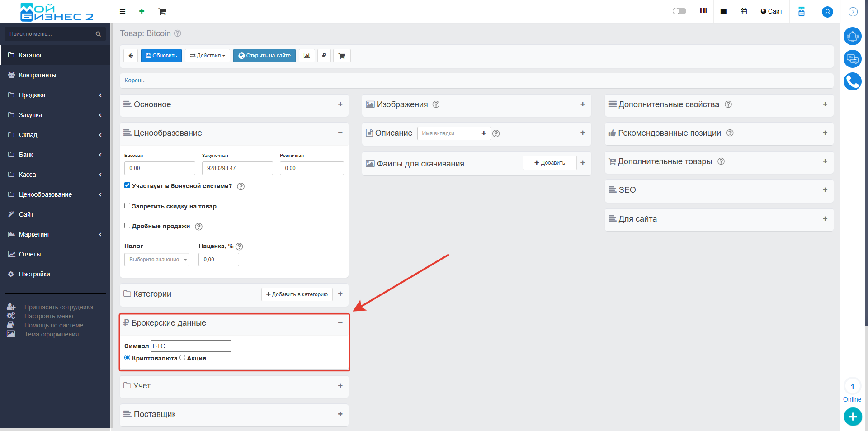The height and width of the screenshot is (431, 868).
Task: Select the Криптовалюта radio button
Action: (127, 357)
